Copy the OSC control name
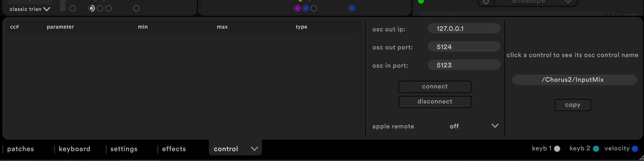This screenshot has width=644, height=161. coord(573,105)
